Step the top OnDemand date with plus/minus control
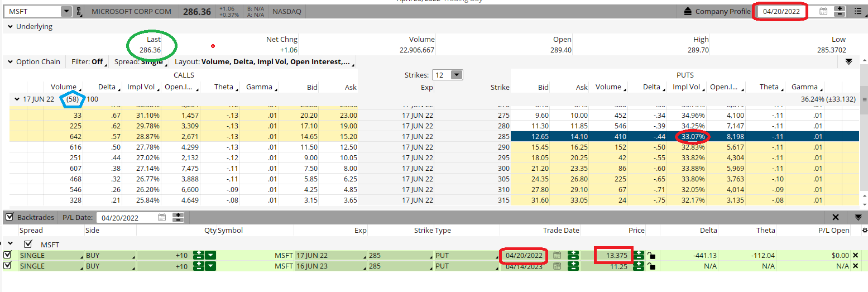868x292 pixels. click(x=840, y=11)
